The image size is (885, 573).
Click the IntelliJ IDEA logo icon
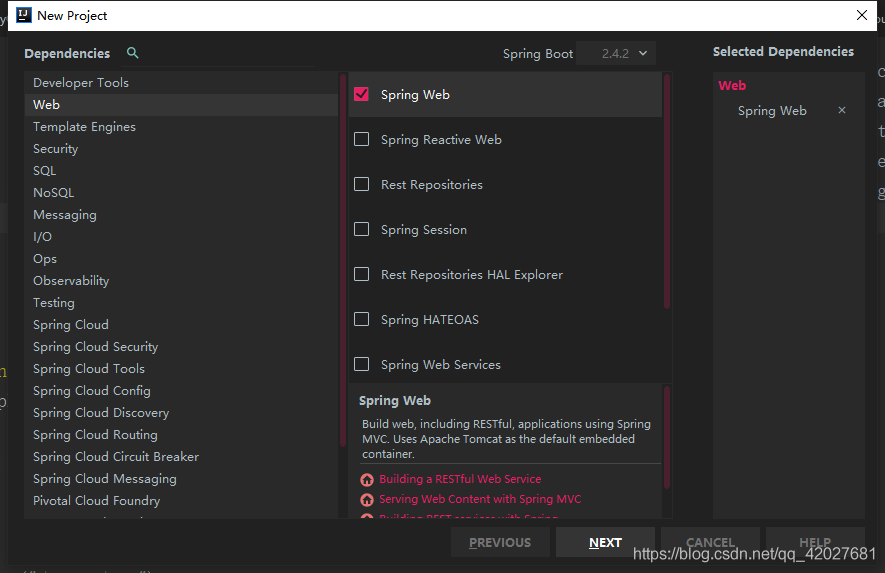pos(24,15)
